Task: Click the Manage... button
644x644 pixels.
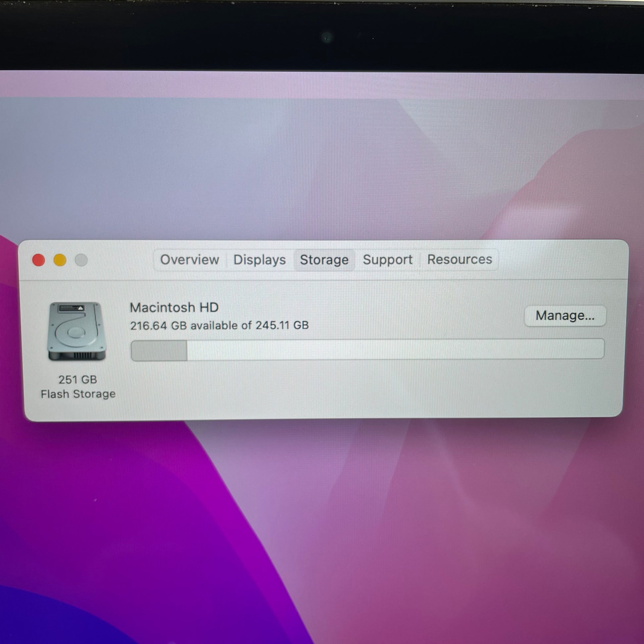Action: [565, 315]
